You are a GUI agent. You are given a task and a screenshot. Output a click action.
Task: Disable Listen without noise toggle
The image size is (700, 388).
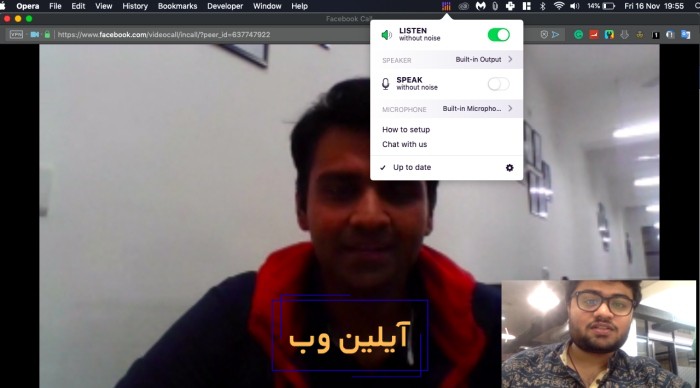point(499,35)
